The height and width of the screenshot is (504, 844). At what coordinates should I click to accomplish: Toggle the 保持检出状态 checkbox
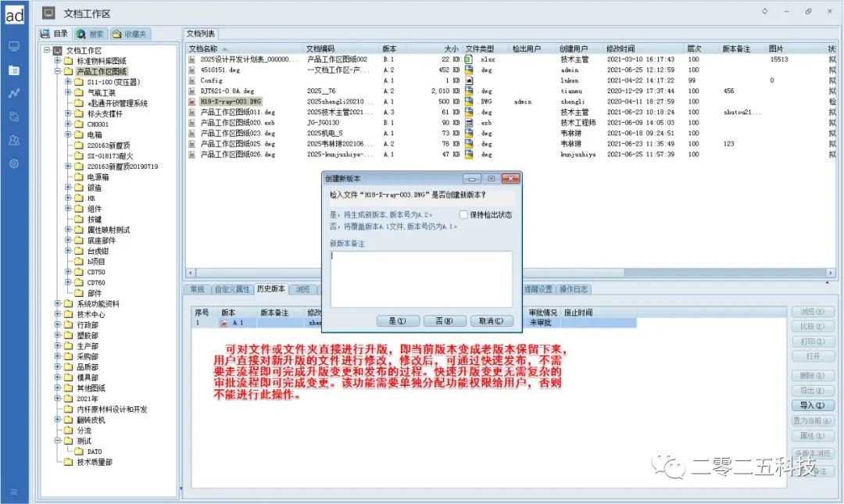click(463, 214)
